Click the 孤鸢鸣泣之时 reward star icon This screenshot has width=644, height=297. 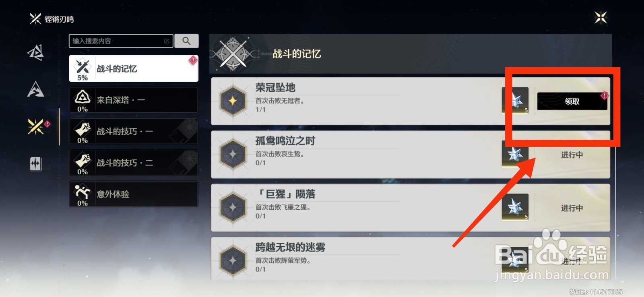point(515,154)
